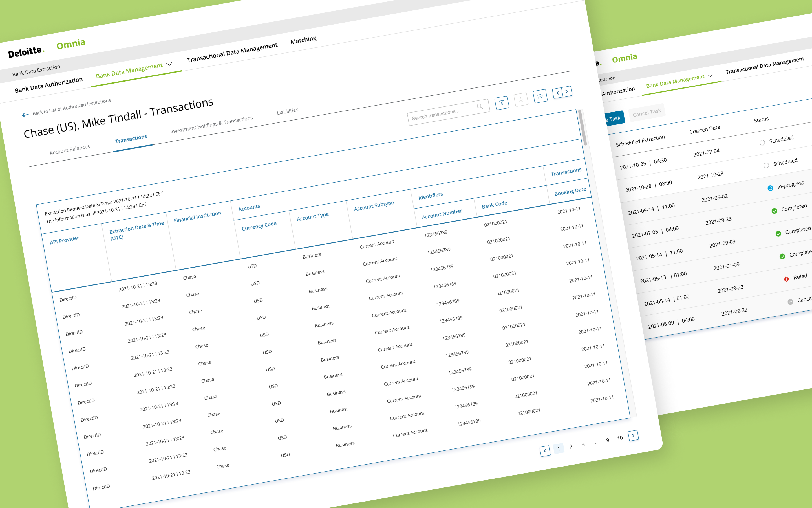
Task: Expand Bank Data Management dropdown chevron
Action: 169,64
